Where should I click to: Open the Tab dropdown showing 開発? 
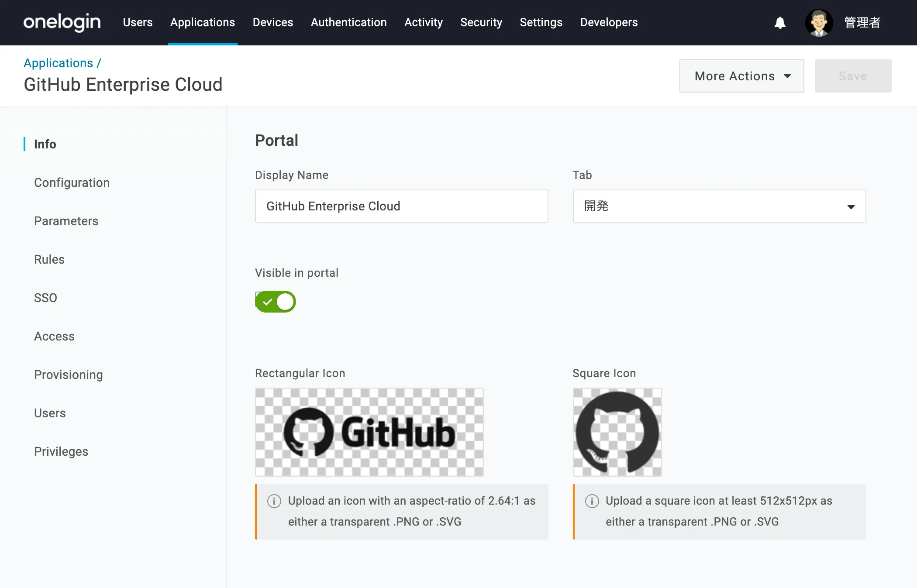(719, 206)
